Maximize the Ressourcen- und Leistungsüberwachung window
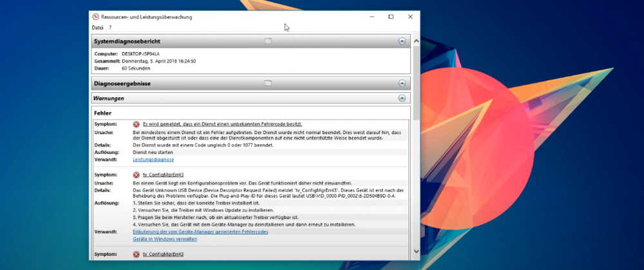 click(x=391, y=17)
